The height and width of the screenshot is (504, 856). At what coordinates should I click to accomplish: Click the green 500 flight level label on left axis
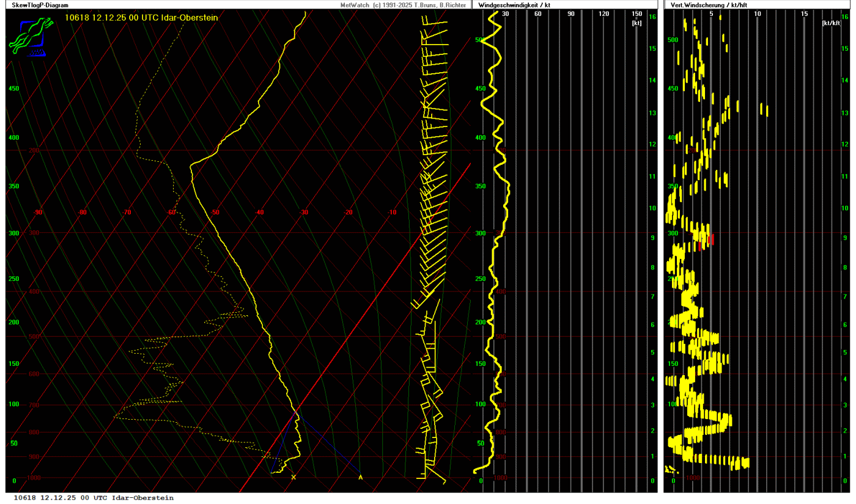[481, 40]
